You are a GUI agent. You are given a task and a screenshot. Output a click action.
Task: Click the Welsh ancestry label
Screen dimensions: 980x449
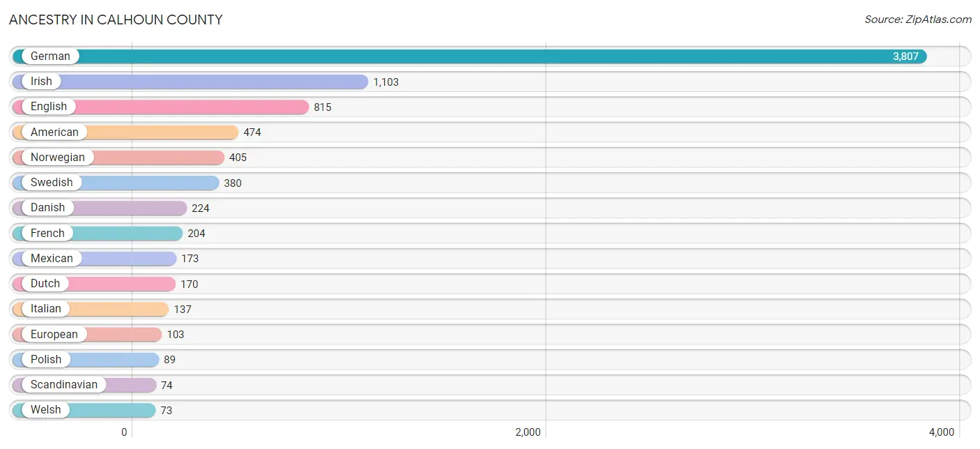[46, 410]
